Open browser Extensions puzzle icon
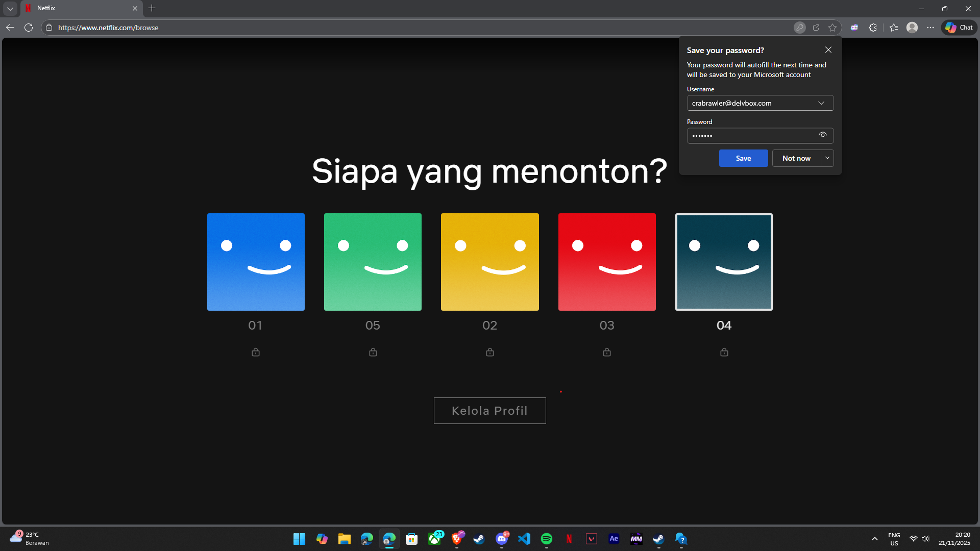980x551 pixels. click(x=873, y=28)
